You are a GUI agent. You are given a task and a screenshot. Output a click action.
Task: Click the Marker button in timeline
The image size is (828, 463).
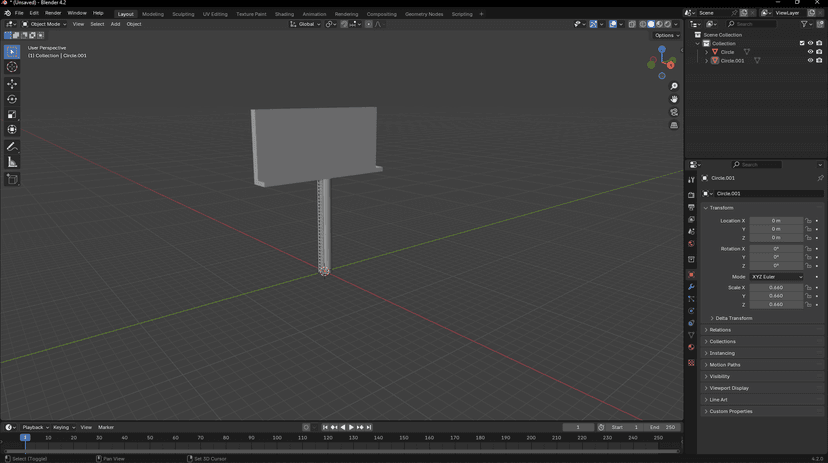[106, 427]
